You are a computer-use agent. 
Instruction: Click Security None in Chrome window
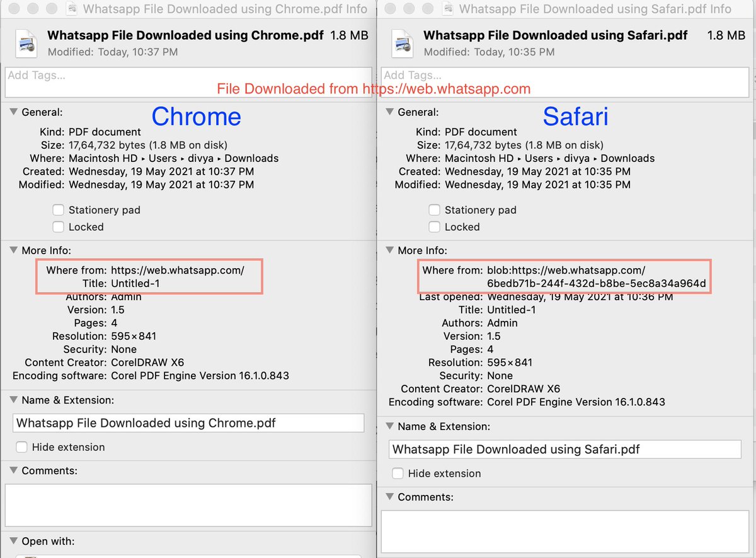tap(124, 349)
